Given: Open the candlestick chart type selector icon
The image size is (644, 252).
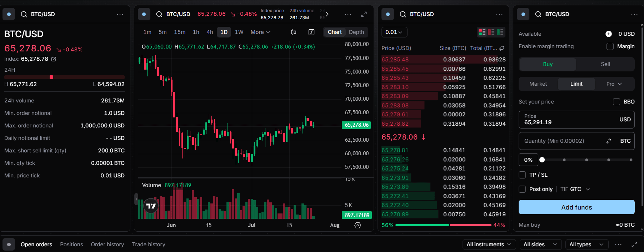Looking at the screenshot, I should click(x=294, y=32).
